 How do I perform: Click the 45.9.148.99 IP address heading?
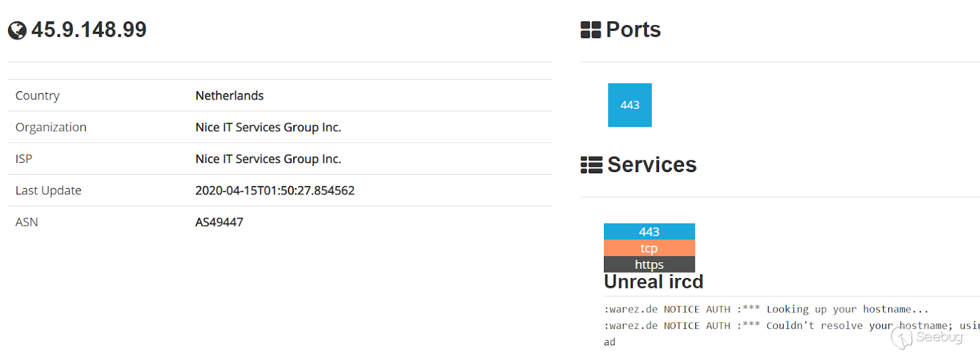(89, 30)
